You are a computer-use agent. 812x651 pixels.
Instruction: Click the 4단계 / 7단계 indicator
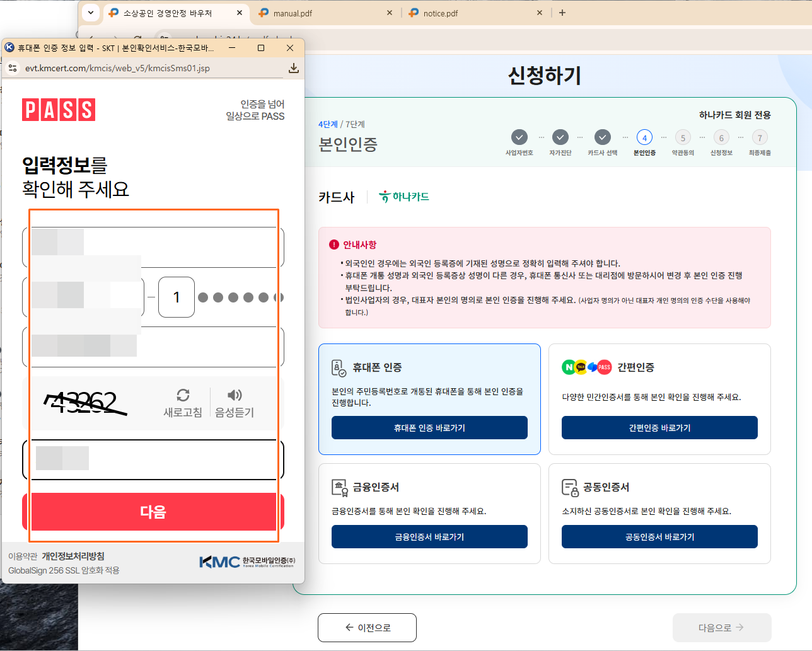(x=342, y=124)
